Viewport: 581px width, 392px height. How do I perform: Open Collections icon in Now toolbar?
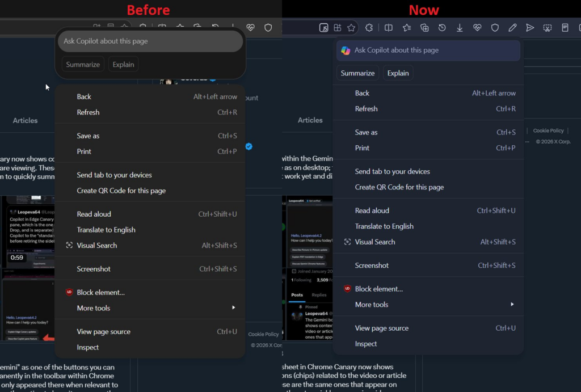(x=424, y=28)
